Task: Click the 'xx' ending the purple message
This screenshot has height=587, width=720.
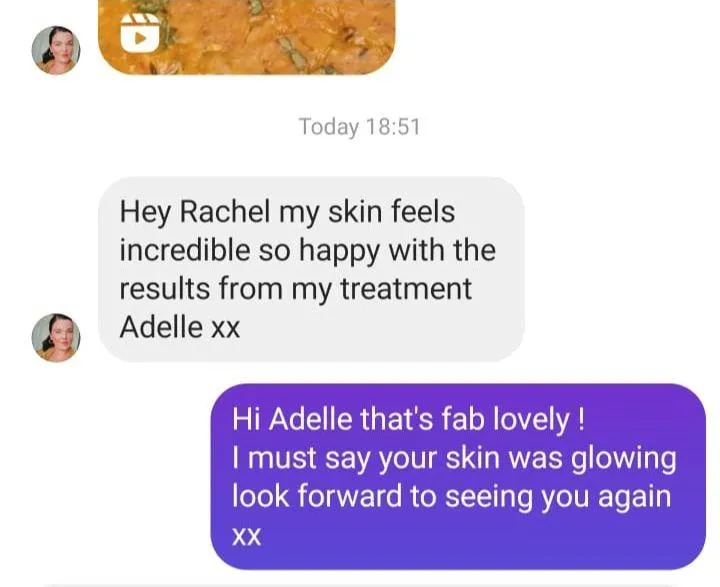Action: [x=247, y=536]
